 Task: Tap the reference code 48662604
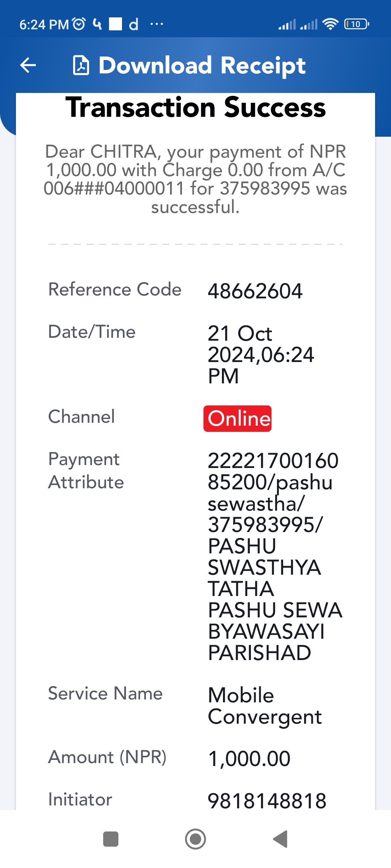coord(255,291)
